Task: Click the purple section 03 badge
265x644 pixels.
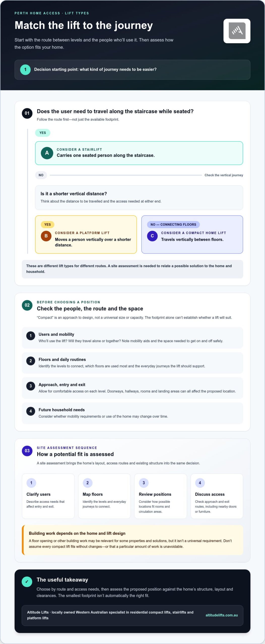Action: click(27, 451)
